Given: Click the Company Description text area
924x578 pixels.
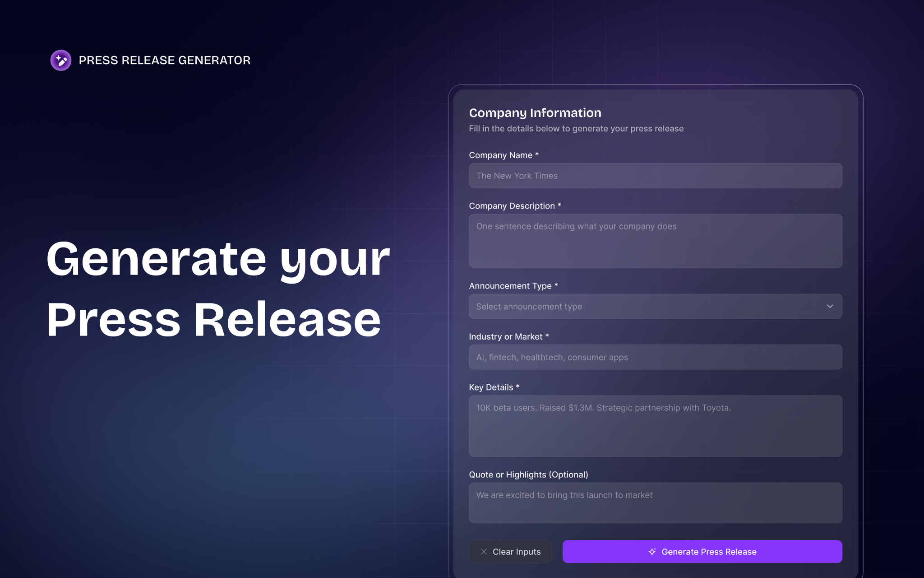Looking at the screenshot, I should [x=655, y=241].
